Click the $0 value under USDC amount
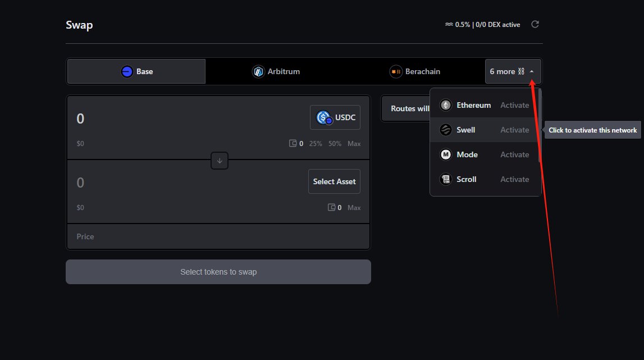Screen dimensions: 644x360 click(80, 143)
